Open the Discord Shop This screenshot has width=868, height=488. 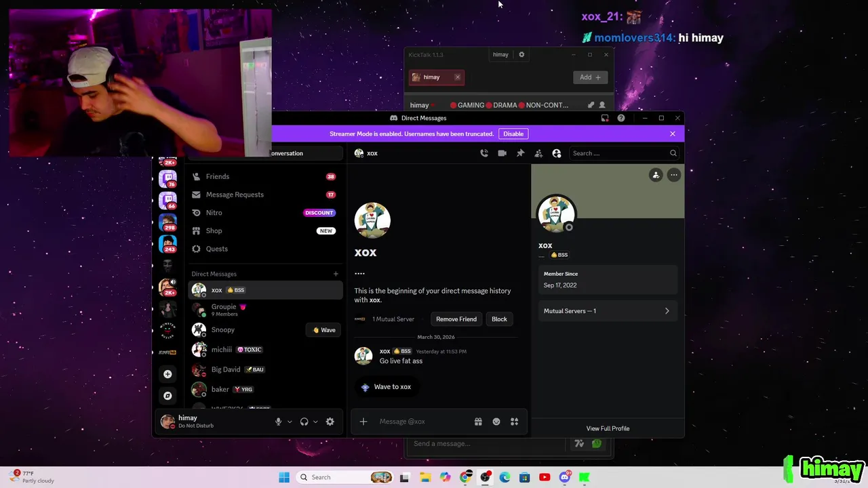(265, 230)
